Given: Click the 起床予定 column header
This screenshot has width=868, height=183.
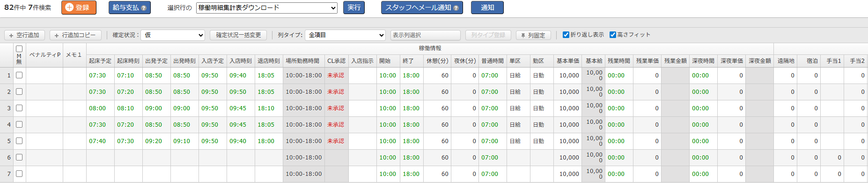Looking at the screenshot, I should click(100, 61).
